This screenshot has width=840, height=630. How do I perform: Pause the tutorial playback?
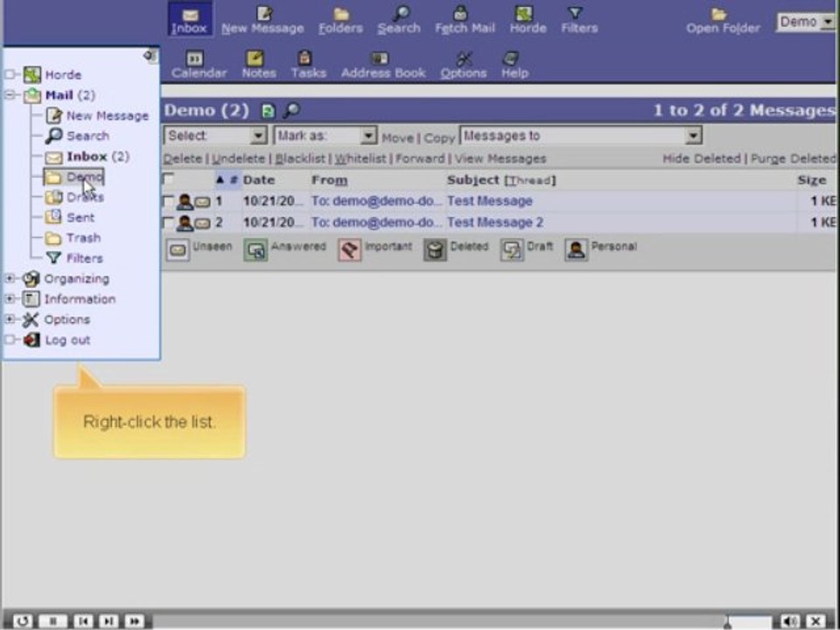click(x=53, y=621)
